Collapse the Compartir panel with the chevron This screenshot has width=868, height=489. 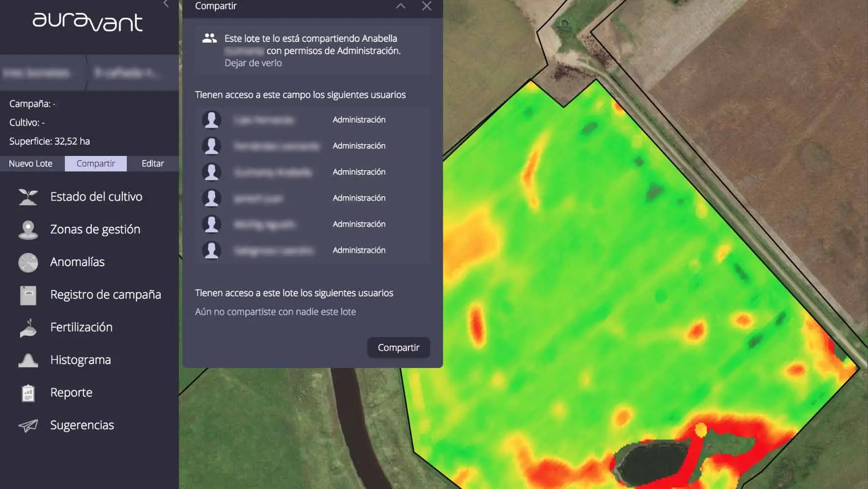point(401,6)
